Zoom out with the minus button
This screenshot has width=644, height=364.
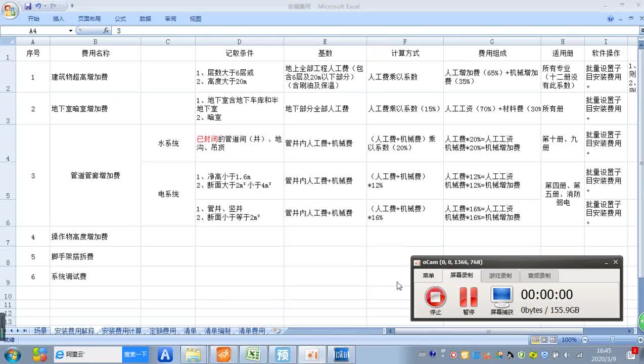coord(585,340)
